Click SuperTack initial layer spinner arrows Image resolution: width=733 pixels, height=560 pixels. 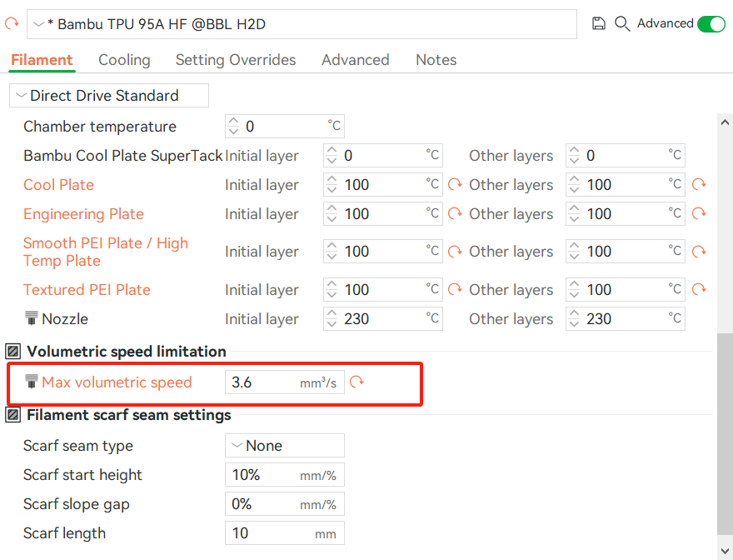(x=332, y=155)
